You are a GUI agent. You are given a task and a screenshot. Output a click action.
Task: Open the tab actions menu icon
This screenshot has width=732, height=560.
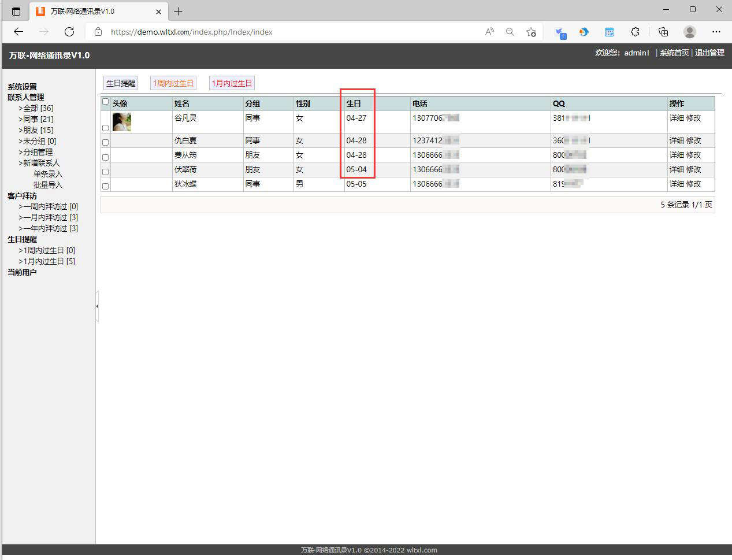tap(16, 11)
